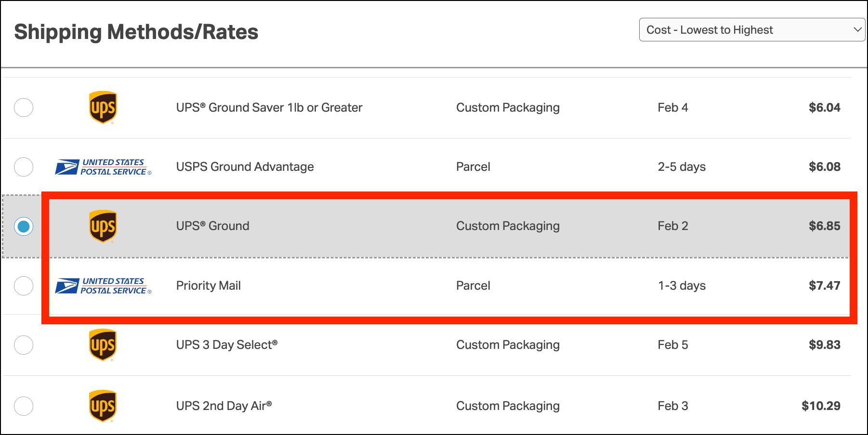Choose the UPS 2nd Day Air radio button

pyautogui.click(x=24, y=406)
